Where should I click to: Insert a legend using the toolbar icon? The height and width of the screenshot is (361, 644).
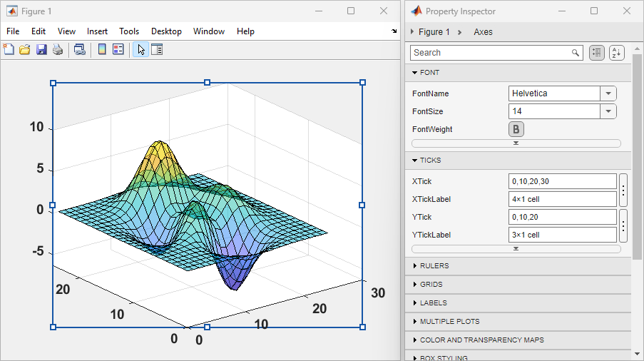[x=118, y=50]
